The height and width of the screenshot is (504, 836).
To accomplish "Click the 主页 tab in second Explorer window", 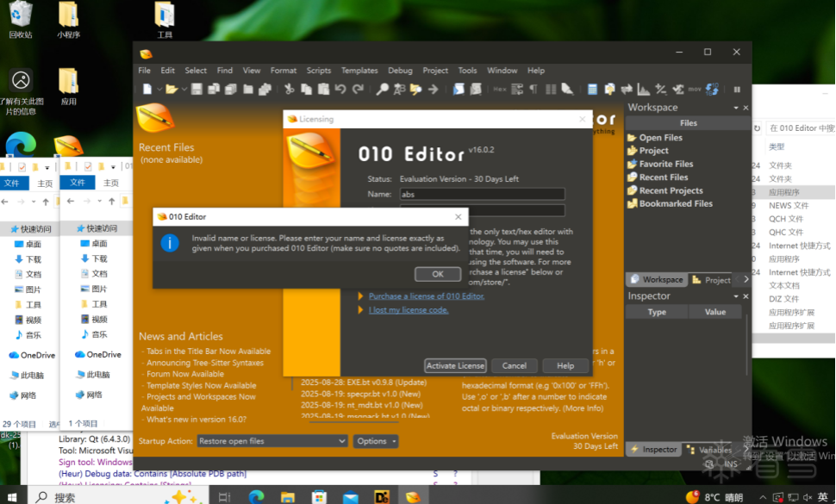I will click(111, 183).
